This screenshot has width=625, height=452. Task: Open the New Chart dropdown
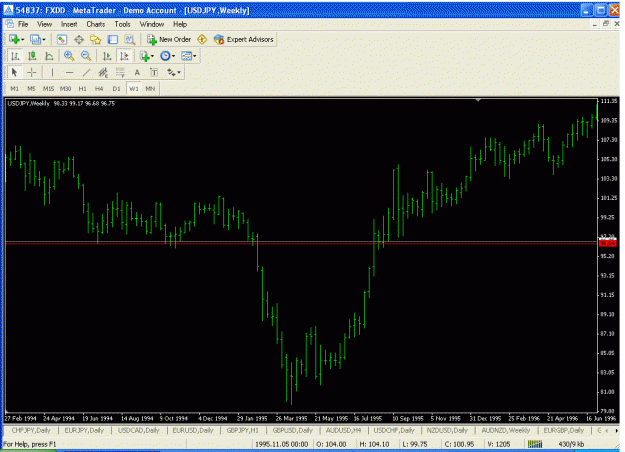[17, 39]
